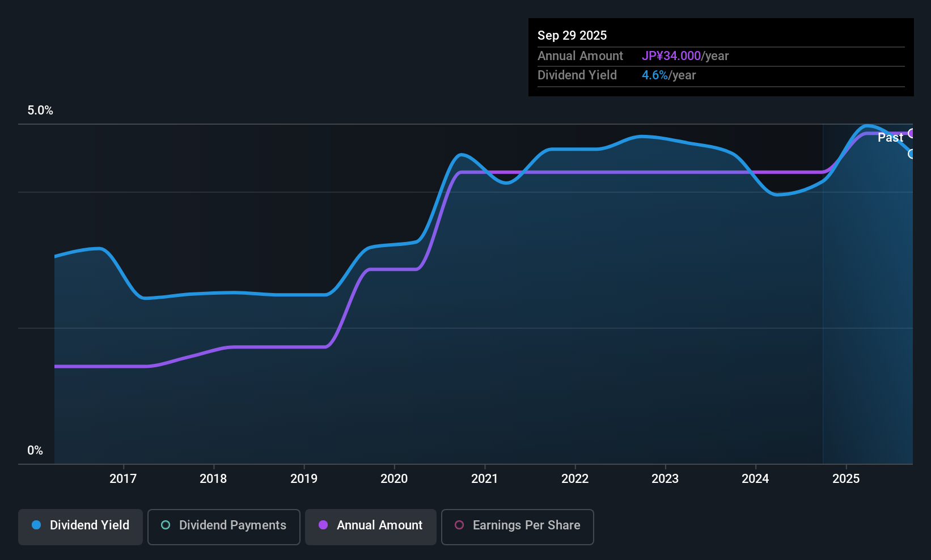The width and height of the screenshot is (931, 560).
Task: Click the JP¥34.000/year value in the tooltip
Action: 685,56
